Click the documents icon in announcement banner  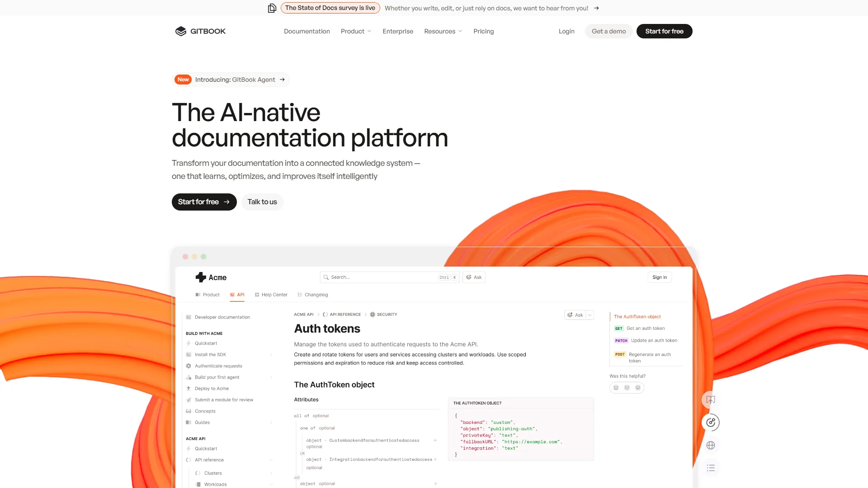pyautogui.click(x=272, y=8)
